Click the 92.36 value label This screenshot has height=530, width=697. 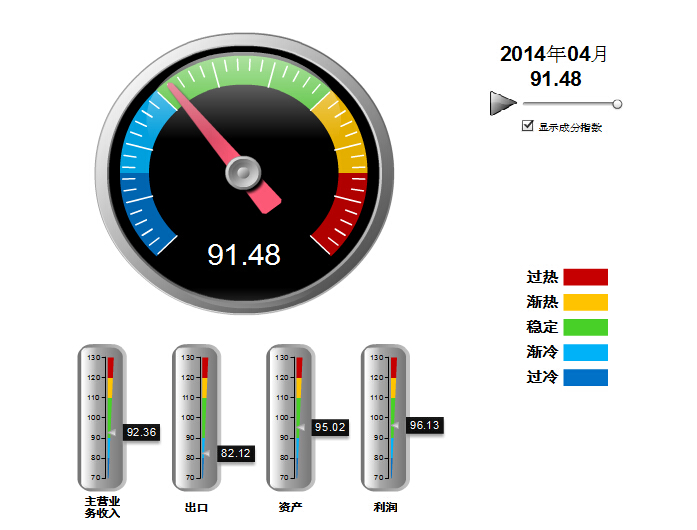click(x=141, y=433)
